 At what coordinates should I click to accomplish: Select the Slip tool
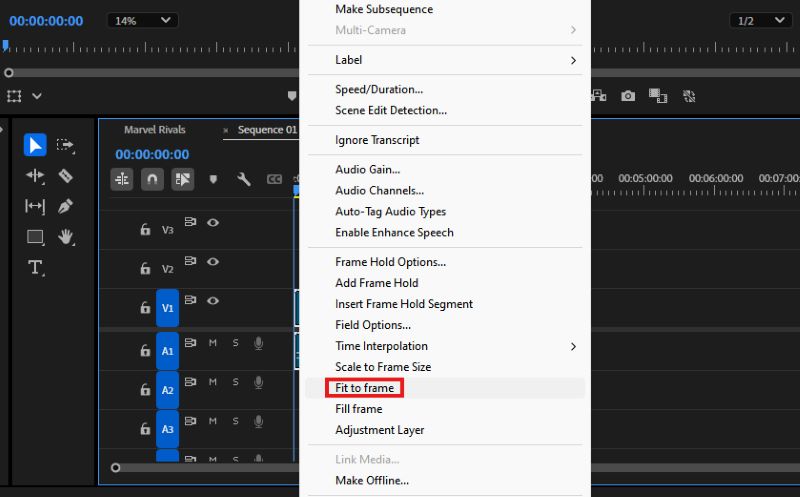pos(35,206)
